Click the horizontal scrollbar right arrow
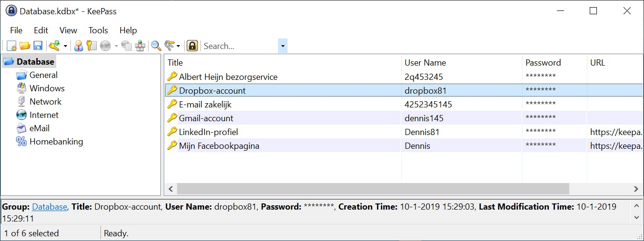 click(636, 189)
